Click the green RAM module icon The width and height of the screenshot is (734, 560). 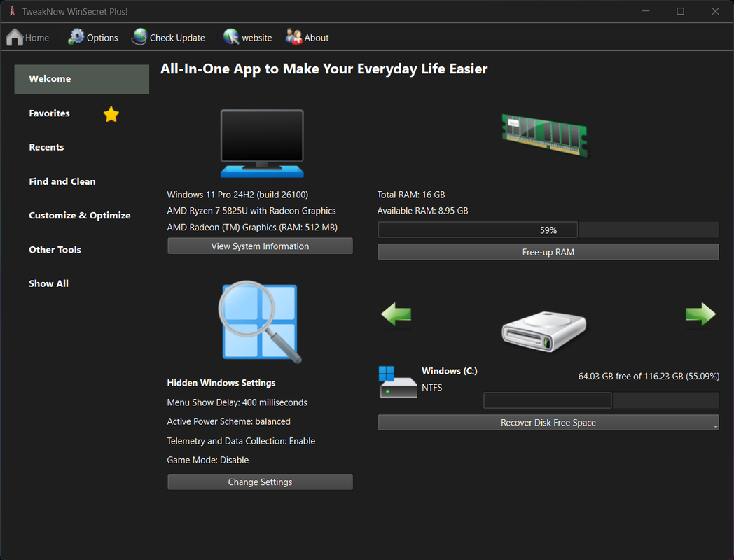(x=545, y=135)
